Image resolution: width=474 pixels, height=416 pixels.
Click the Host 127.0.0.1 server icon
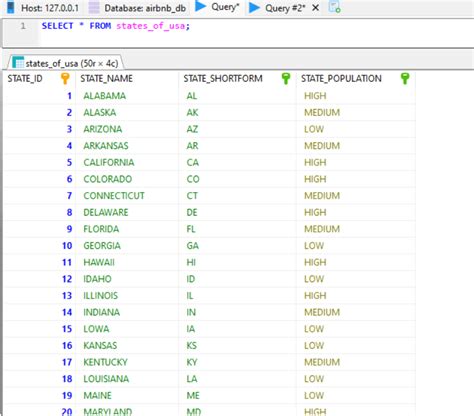pyautogui.click(x=11, y=7)
